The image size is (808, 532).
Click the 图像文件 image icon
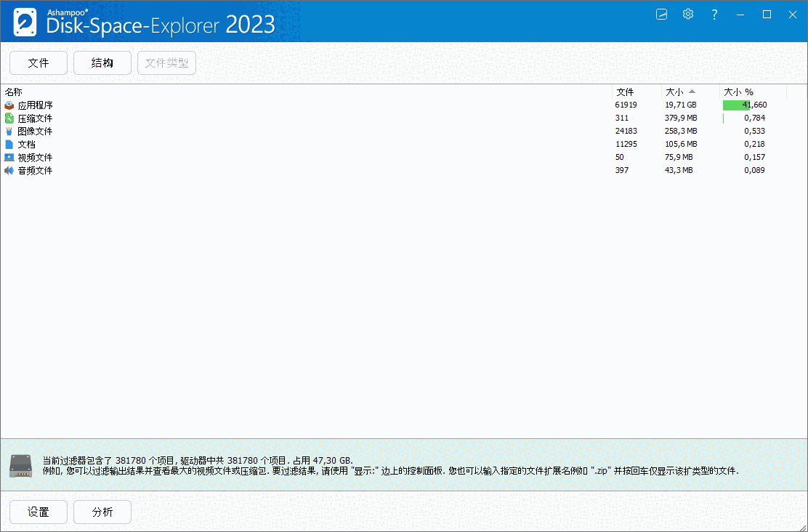pos(9,131)
